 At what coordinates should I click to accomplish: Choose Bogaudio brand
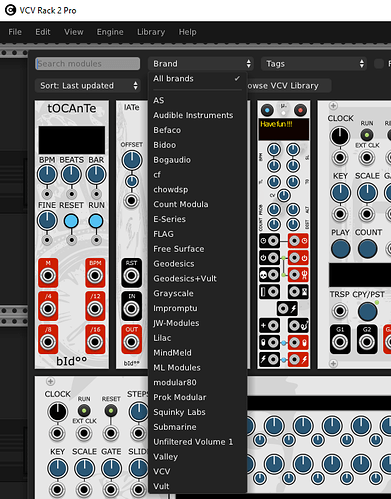coord(197,160)
